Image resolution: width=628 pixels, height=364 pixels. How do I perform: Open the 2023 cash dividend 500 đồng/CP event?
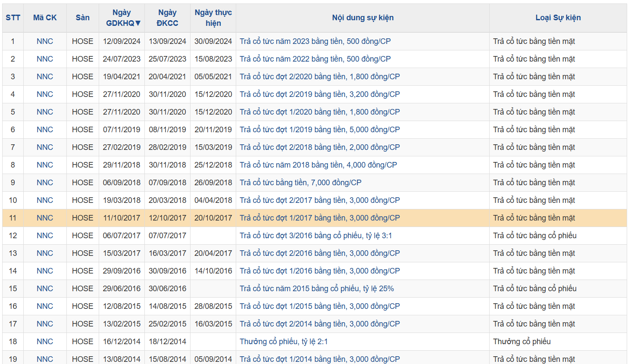click(315, 41)
